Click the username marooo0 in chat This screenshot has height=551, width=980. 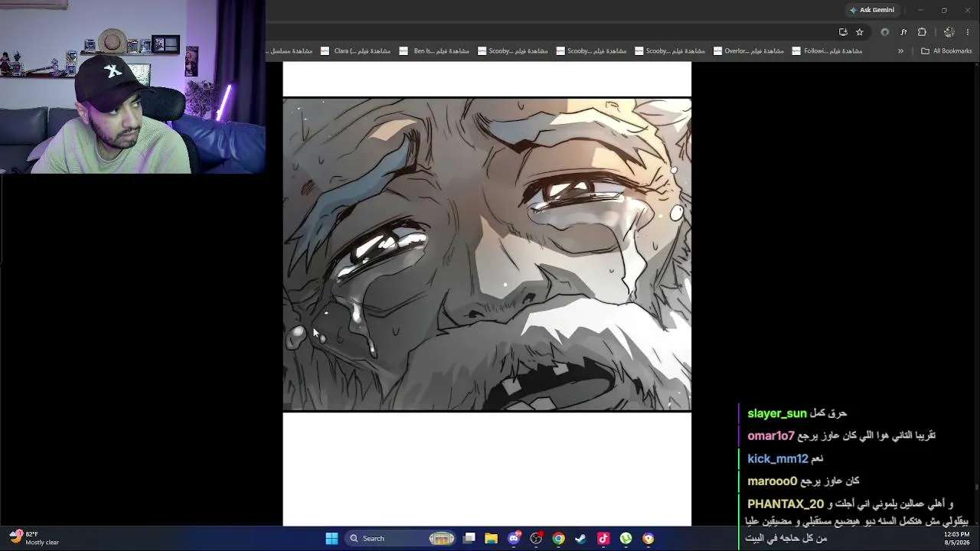pyautogui.click(x=773, y=481)
